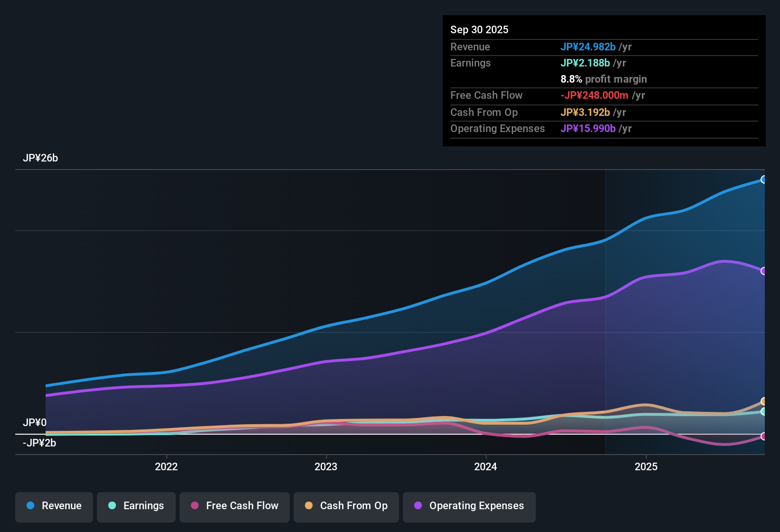Viewport: 780px width, 532px height.
Task: Click the purple Operating Expenses legend dot
Action: tap(419, 506)
